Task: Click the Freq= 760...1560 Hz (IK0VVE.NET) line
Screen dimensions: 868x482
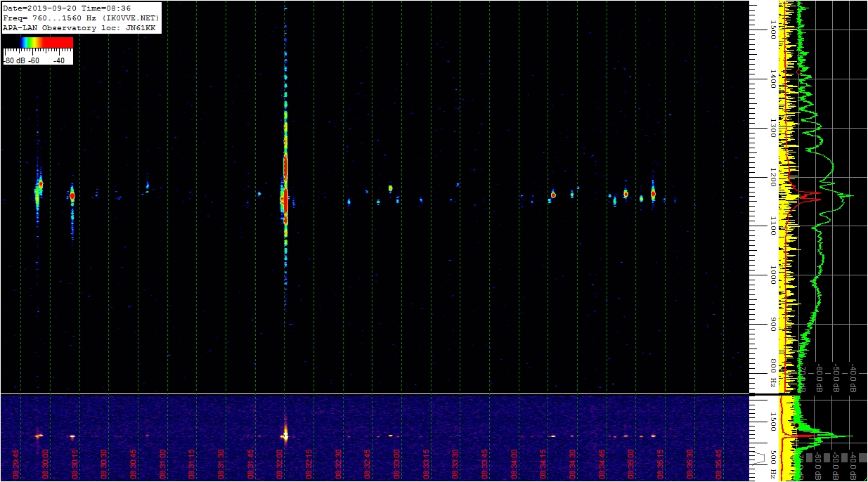Action: [82, 18]
